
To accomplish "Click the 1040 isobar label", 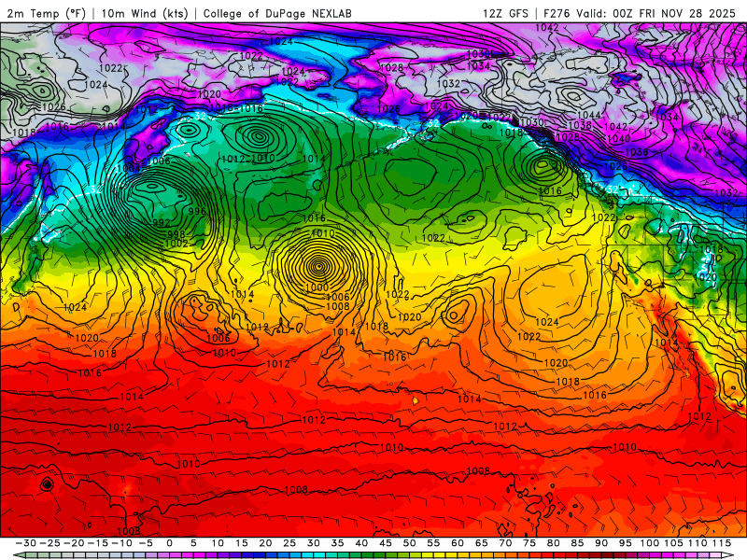I will [x=619, y=138].
